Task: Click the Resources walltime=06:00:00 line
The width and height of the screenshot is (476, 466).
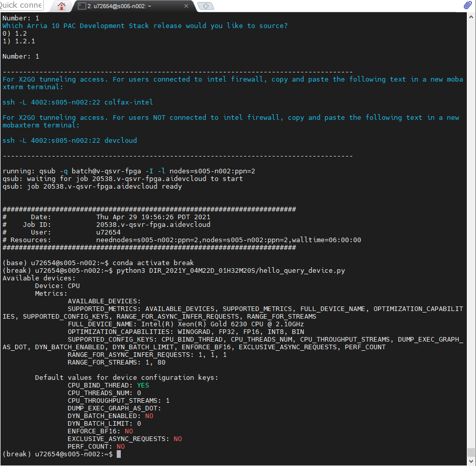Action: 182,240
